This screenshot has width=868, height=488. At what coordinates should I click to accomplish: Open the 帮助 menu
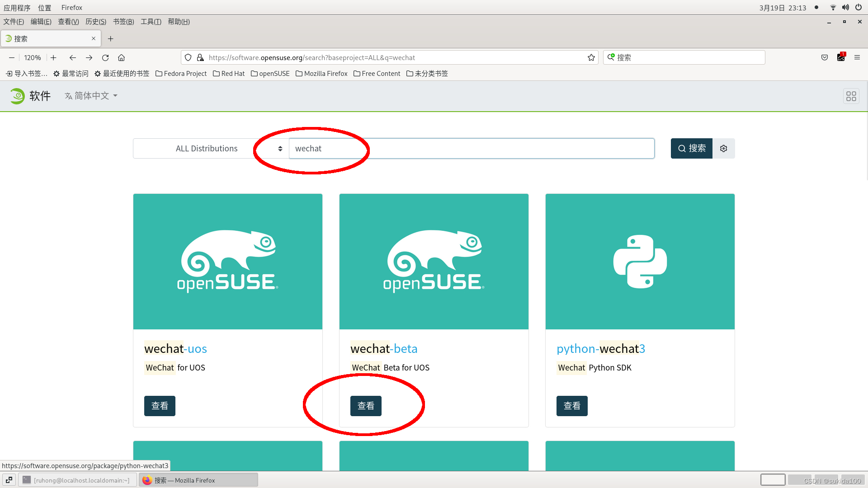point(179,22)
